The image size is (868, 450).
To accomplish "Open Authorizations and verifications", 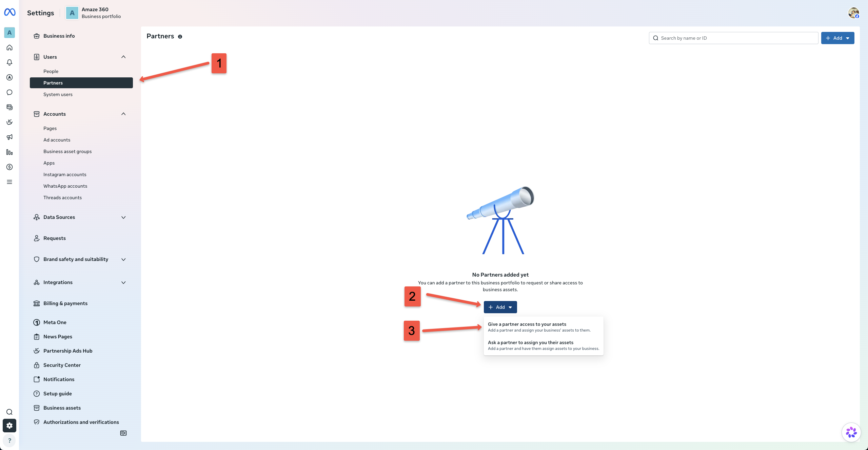I will point(81,422).
